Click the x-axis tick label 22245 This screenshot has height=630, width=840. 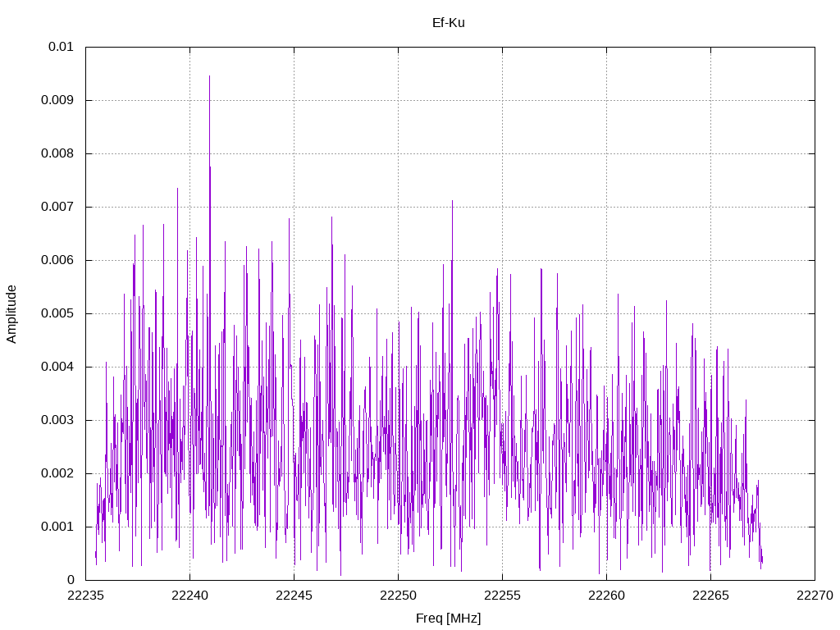pos(294,596)
